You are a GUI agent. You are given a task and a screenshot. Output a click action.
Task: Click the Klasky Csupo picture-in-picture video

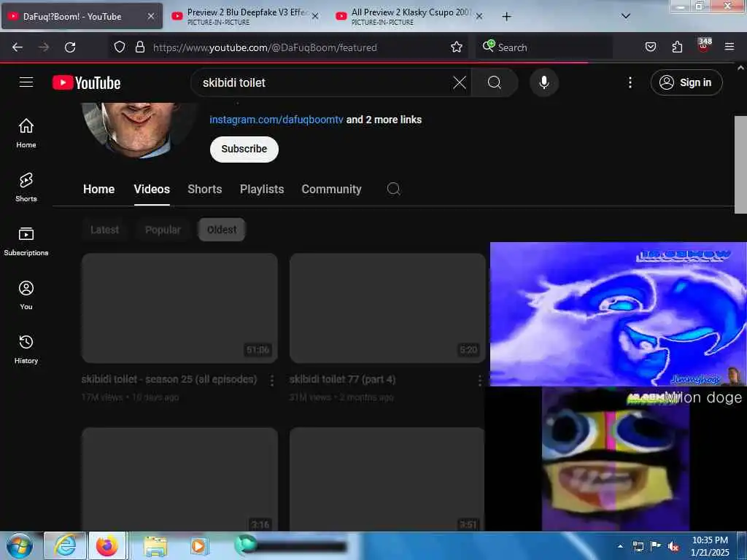[x=615, y=459]
